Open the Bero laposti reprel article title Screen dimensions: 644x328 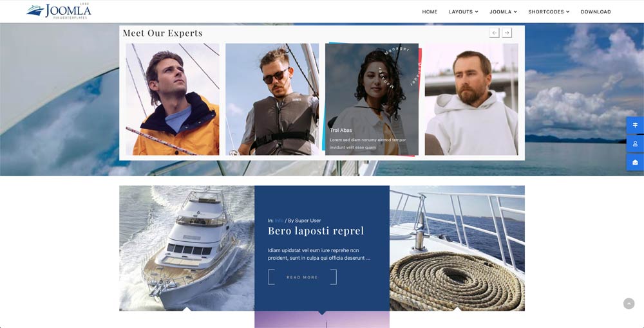316,231
